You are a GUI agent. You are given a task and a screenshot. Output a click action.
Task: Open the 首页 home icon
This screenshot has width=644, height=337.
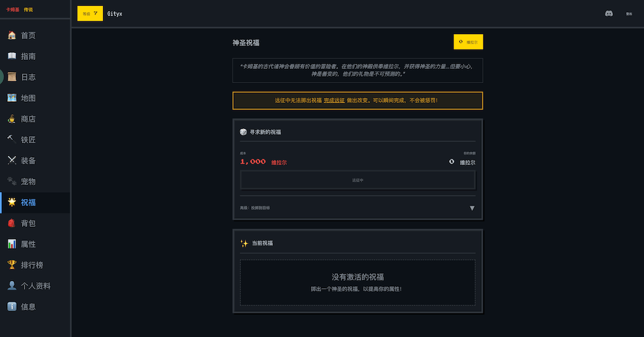(12, 35)
